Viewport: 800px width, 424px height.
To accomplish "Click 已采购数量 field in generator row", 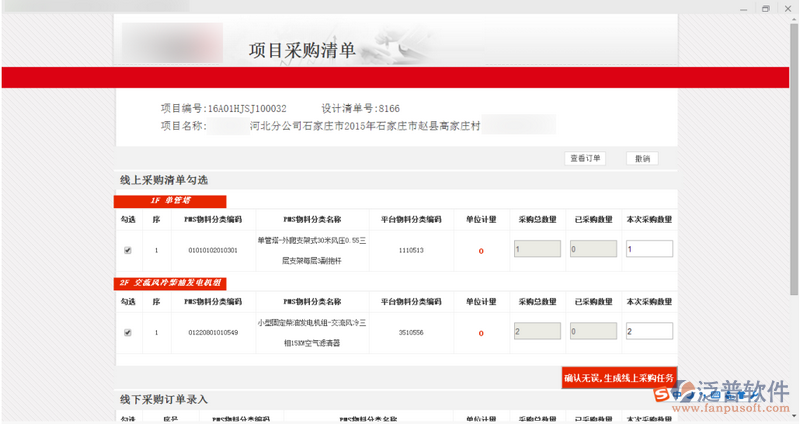I will coord(593,332).
